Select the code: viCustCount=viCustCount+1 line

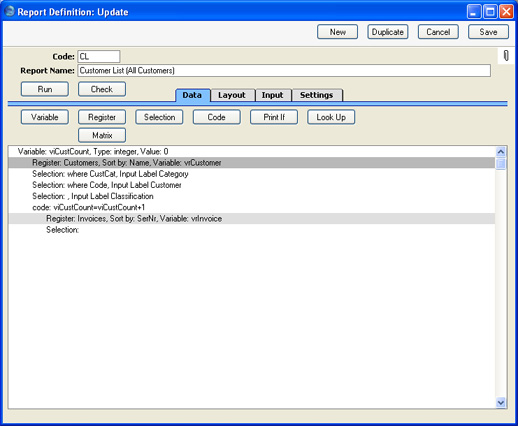pyautogui.click(x=252, y=207)
